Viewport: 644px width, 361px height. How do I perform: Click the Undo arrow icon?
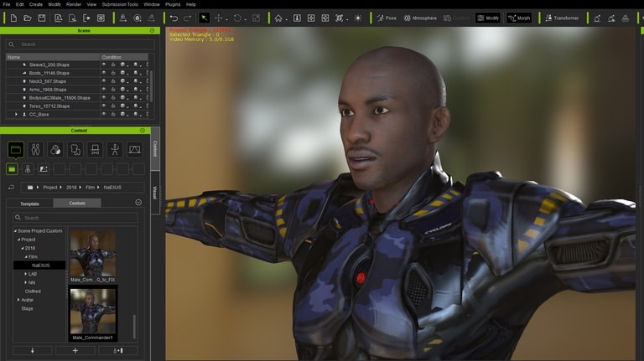click(x=174, y=18)
